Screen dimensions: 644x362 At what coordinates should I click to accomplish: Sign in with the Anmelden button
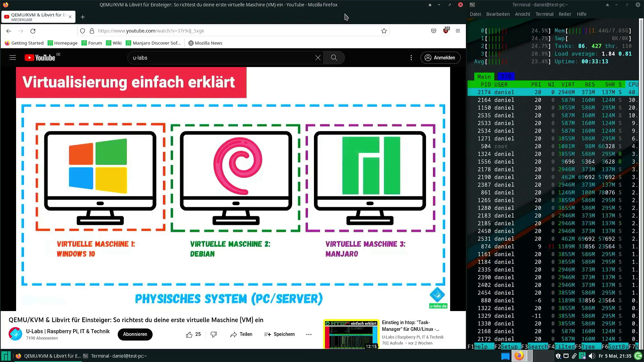coord(440,58)
